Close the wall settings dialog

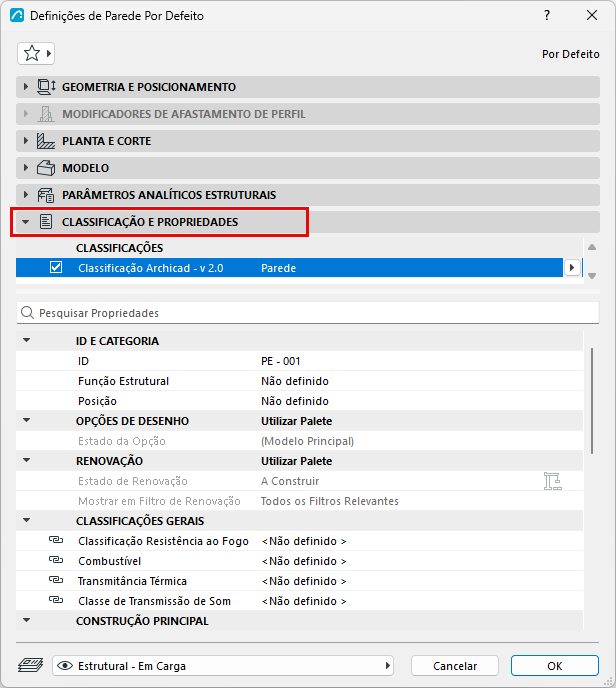[592, 15]
